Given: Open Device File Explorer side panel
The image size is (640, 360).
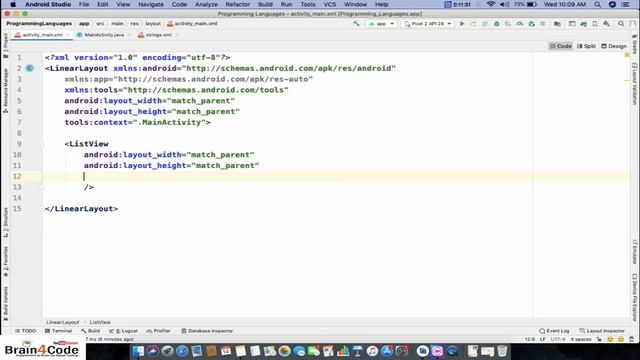Looking at the screenshot, I should pos(635,297).
